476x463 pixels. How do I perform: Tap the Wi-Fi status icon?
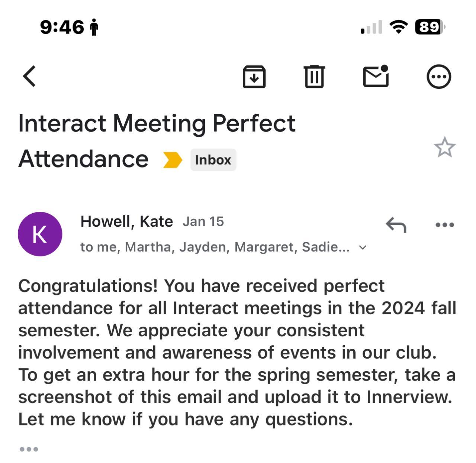click(x=398, y=27)
